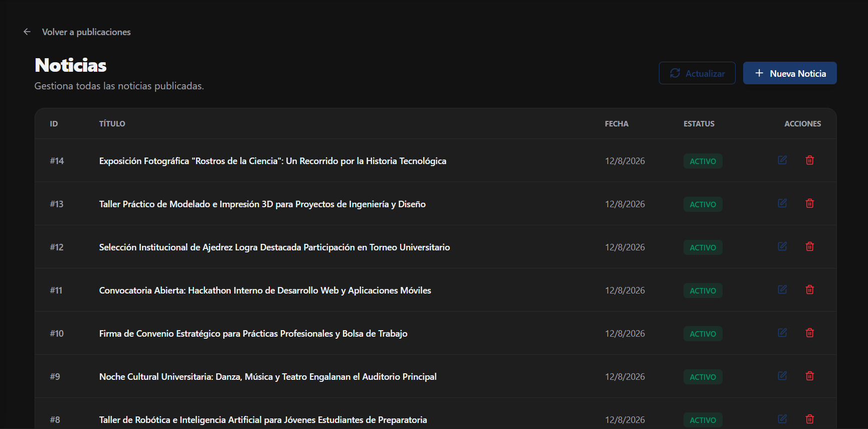Delete news #10 about Convenio Estratégico
This screenshot has height=429, width=868.
[810, 333]
